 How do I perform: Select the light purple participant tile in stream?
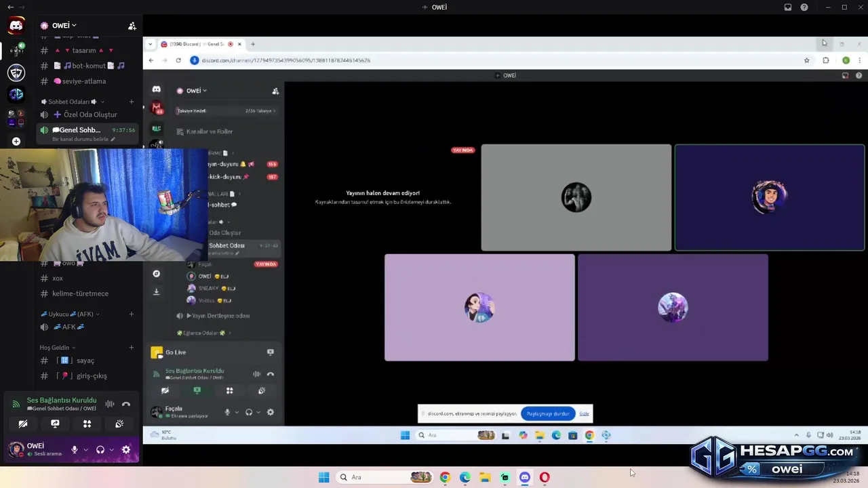click(x=479, y=308)
